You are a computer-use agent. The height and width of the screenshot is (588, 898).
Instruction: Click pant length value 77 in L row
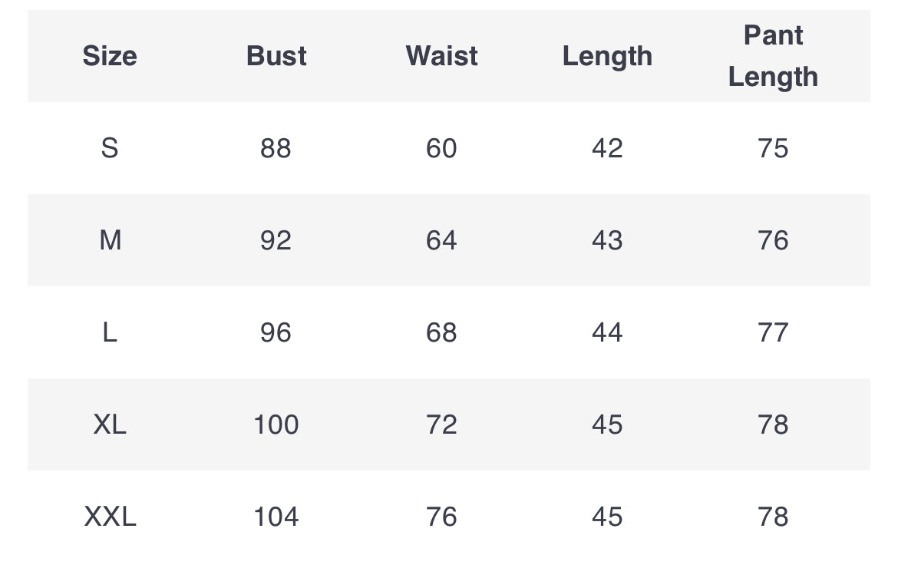point(773,332)
